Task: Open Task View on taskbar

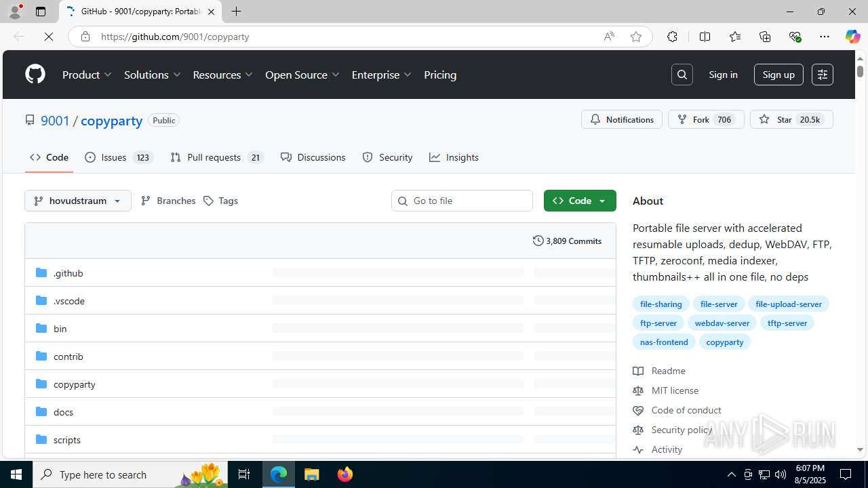Action: [244, 474]
